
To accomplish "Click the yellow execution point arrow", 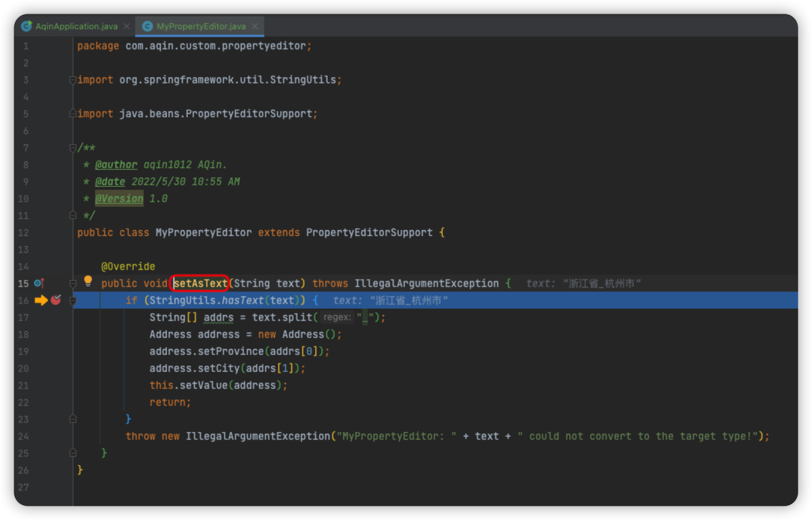I will coord(41,300).
